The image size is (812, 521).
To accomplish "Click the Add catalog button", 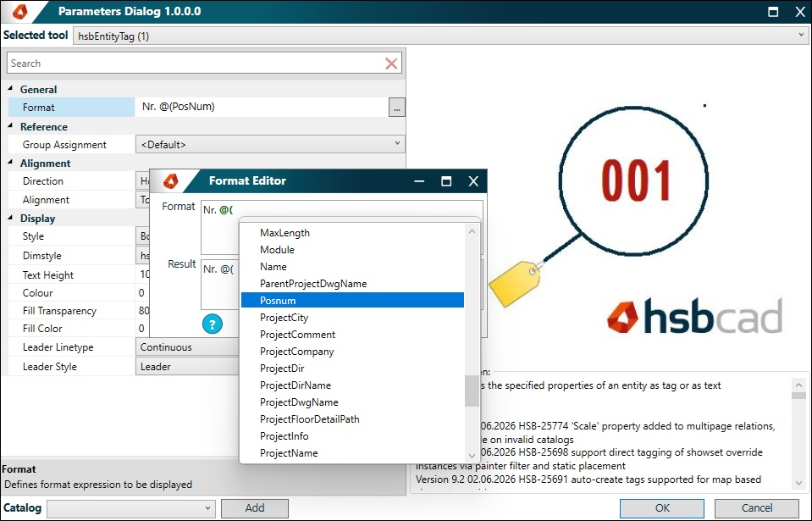I will pyautogui.click(x=254, y=508).
